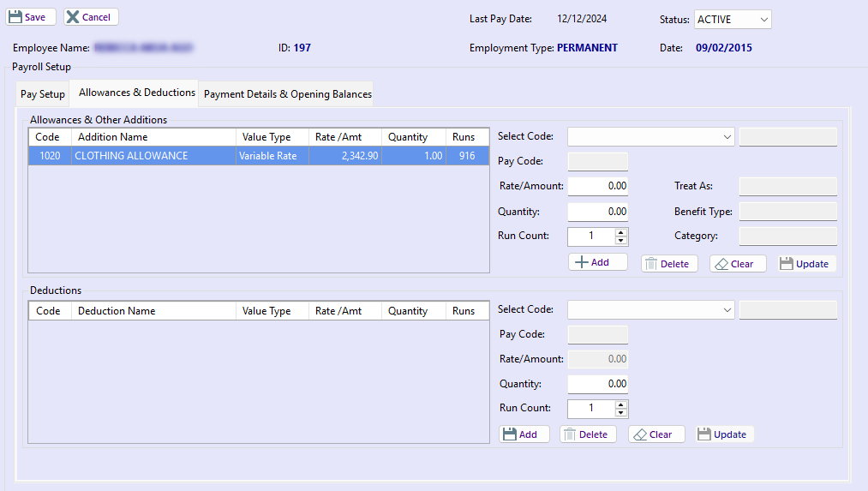Add a new allowance entry
Screen dimensions: 868x491
(x=597, y=262)
